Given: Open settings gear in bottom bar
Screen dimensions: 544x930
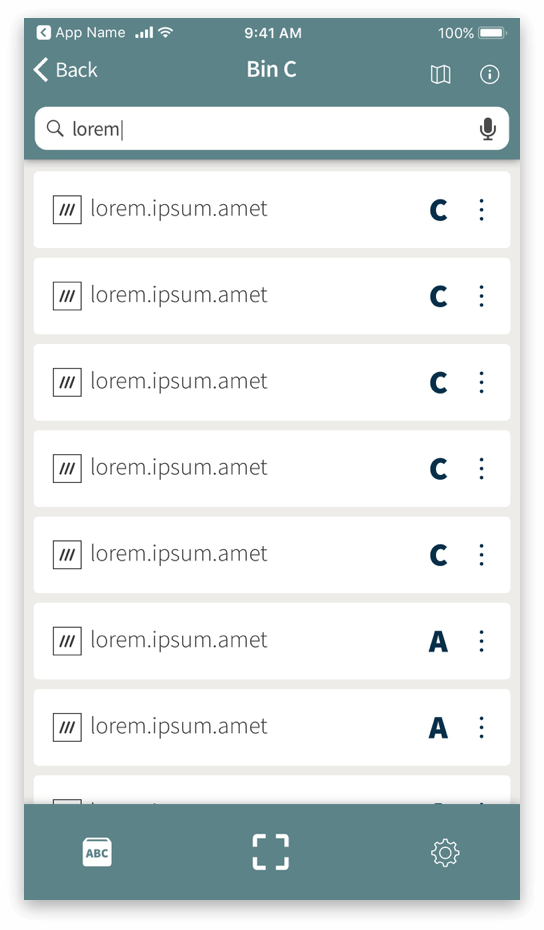Looking at the screenshot, I should (x=445, y=852).
